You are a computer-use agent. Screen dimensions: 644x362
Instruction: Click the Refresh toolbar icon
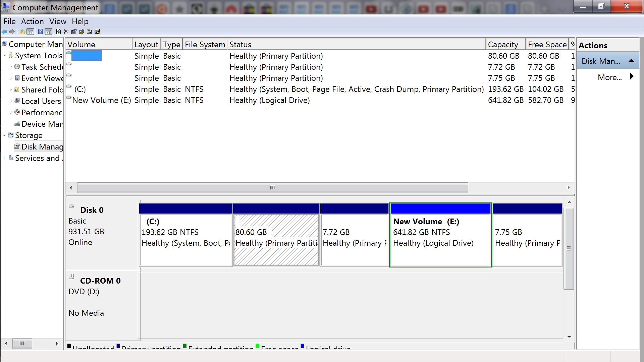pyautogui.click(x=58, y=32)
